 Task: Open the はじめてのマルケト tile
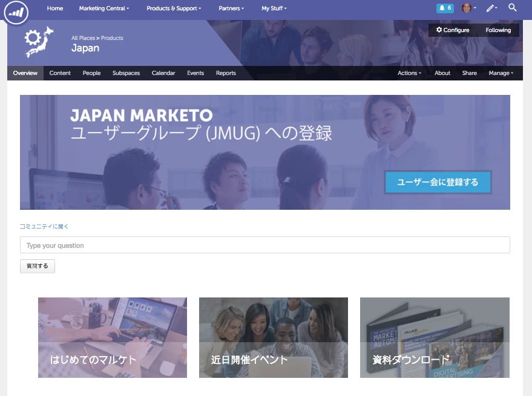click(x=113, y=338)
